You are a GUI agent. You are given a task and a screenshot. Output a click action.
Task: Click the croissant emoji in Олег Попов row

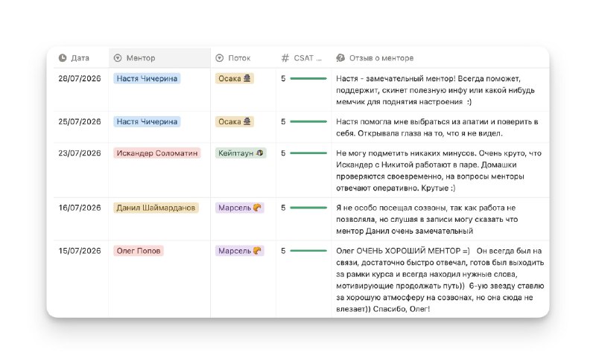pos(257,251)
